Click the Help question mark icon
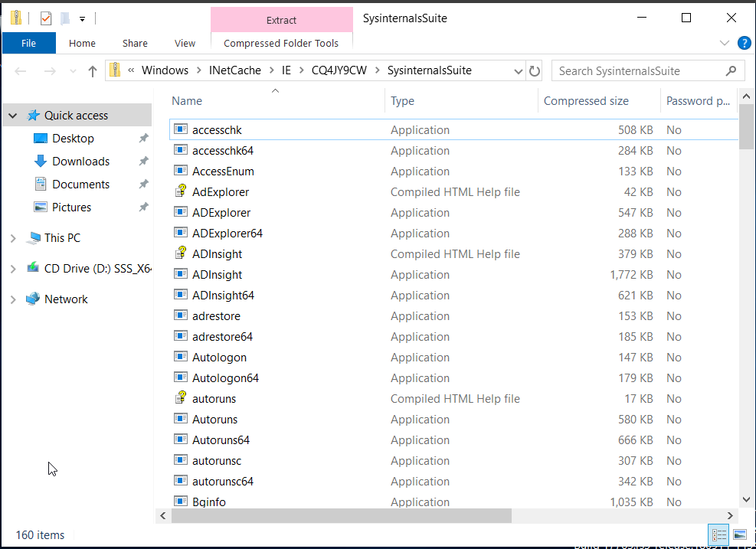 click(x=743, y=43)
